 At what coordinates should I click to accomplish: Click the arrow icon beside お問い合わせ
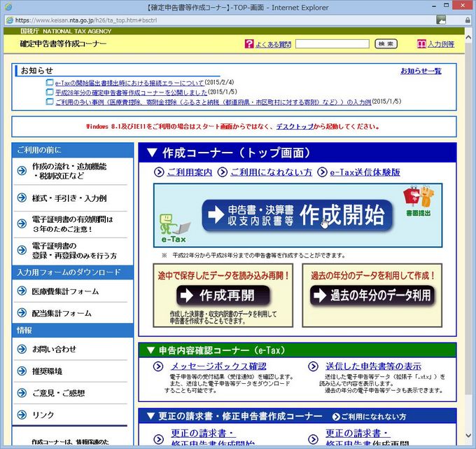click(22, 349)
